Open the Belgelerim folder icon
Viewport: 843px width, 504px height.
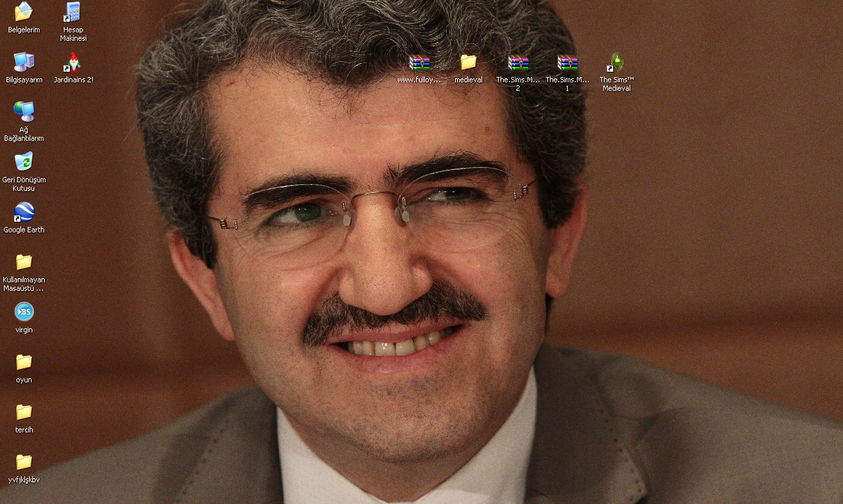[24, 12]
